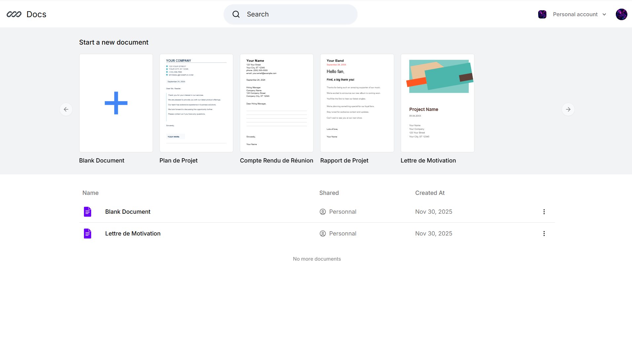Open Lettre de Motivation document in list
This screenshot has width=632, height=364.
(132, 234)
